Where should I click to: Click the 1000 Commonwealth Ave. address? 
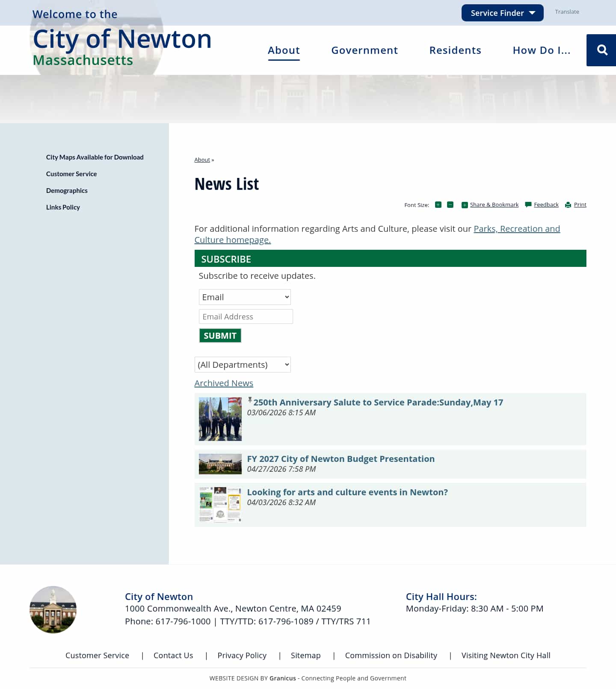233,609
